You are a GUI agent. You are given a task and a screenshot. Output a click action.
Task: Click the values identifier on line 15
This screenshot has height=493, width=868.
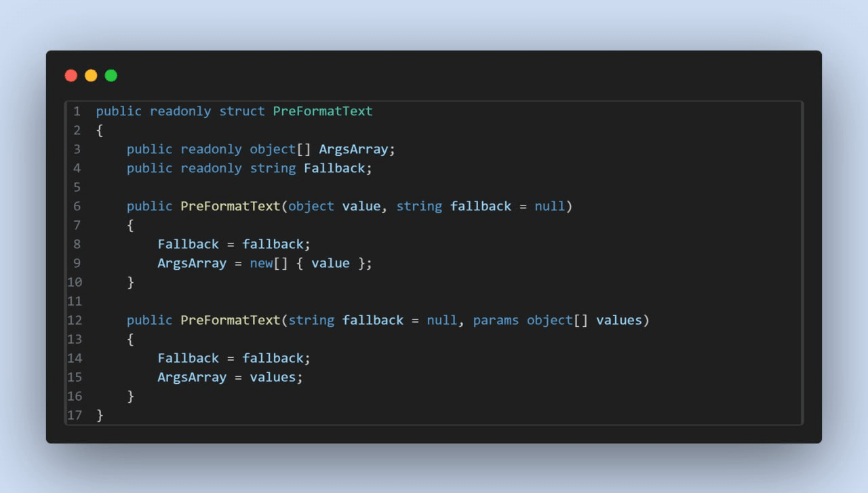point(273,377)
